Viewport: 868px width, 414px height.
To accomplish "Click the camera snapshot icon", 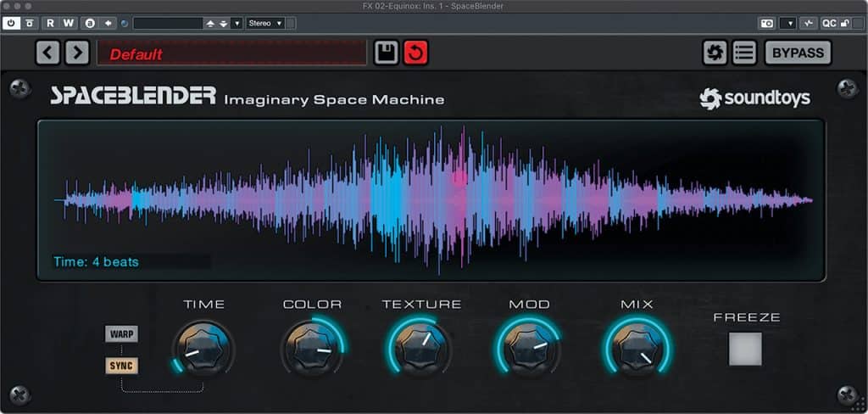I will click(x=767, y=23).
